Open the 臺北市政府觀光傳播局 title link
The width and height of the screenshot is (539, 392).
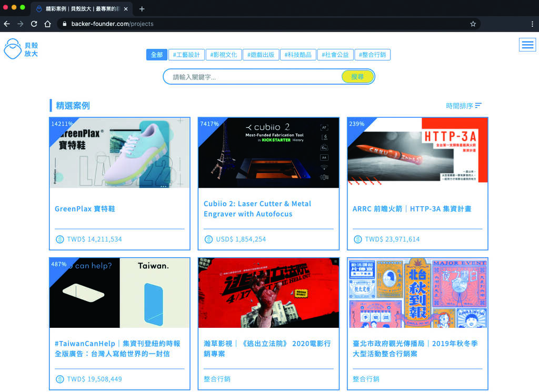click(415, 348)
